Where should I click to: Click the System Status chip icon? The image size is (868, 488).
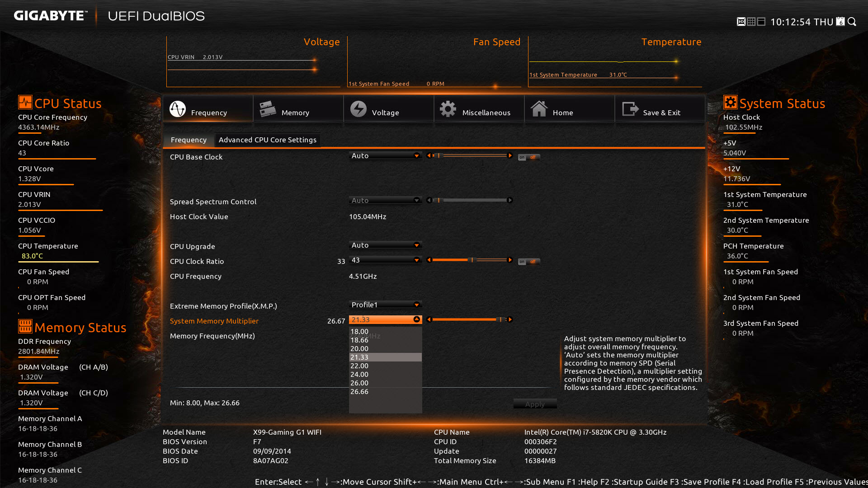coord(730,102)
